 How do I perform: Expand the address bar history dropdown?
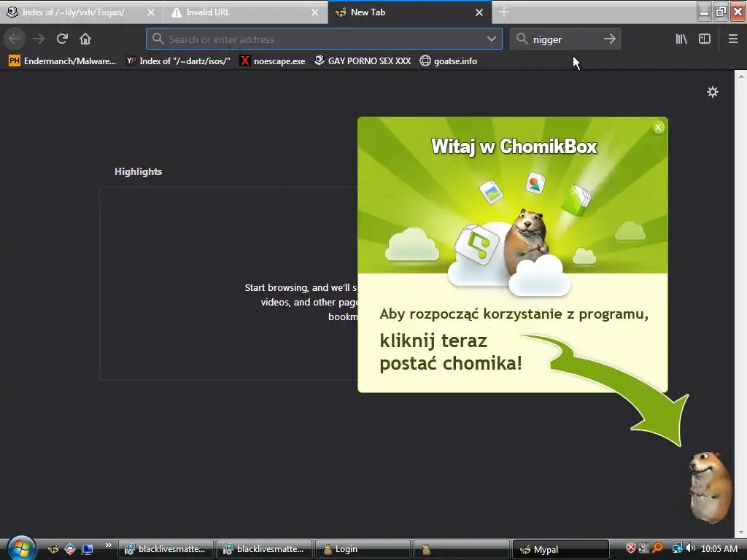[492, 39]
